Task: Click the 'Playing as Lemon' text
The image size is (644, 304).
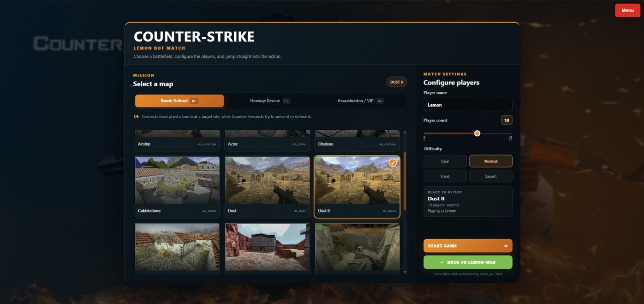Action: (x=442, y=211)
